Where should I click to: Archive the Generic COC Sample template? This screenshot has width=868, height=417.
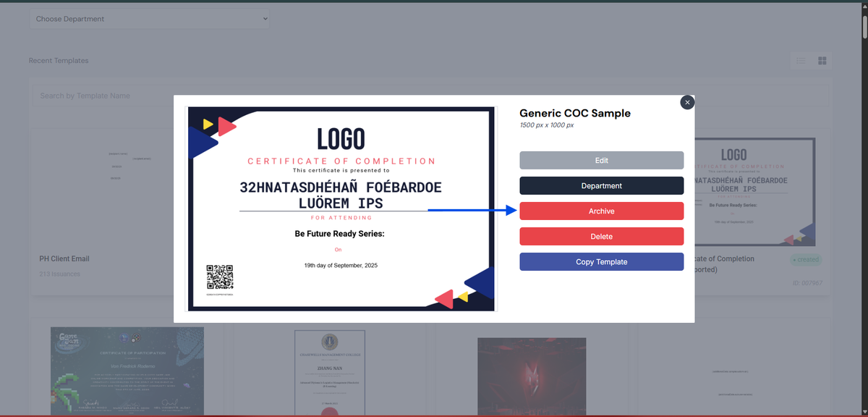coord(601,211)
